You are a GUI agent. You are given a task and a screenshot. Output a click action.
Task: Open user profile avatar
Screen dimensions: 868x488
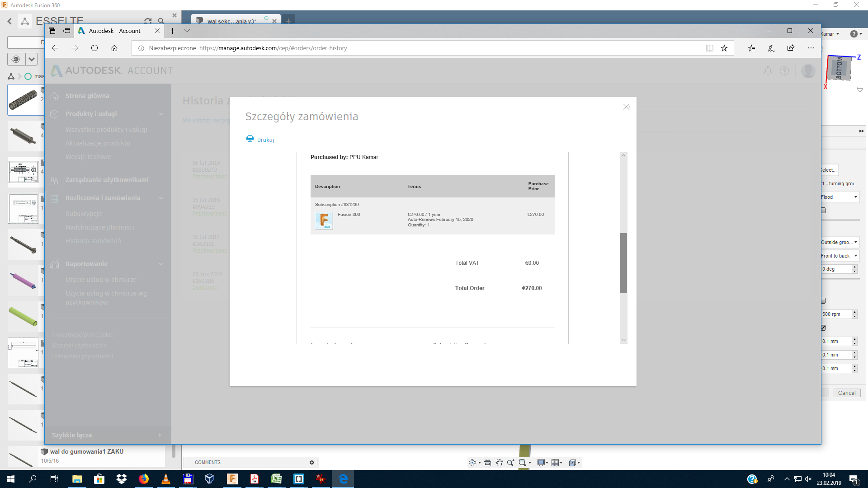(x=808, y=70)
